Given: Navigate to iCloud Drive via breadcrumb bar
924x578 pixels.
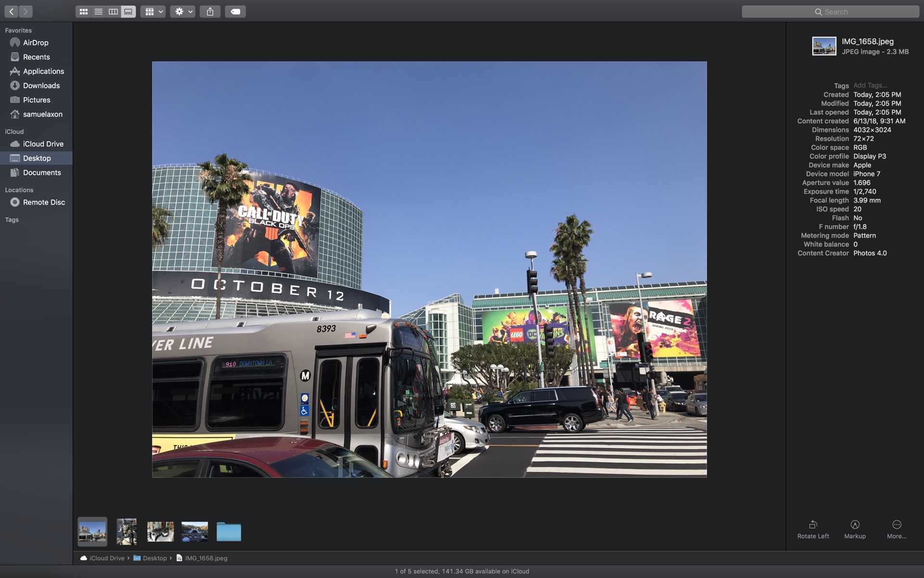Looking at the screenshot, I should (x=107, y=558).
